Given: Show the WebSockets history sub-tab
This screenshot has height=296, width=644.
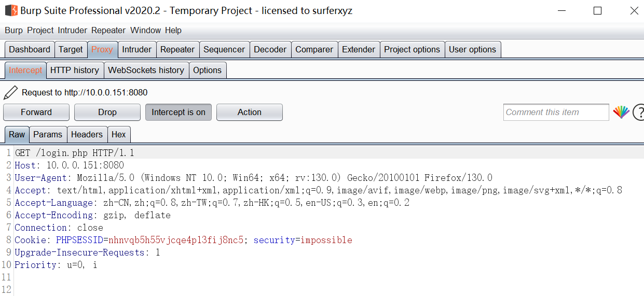Looking at the screenshot, I should tap(146, 70).
